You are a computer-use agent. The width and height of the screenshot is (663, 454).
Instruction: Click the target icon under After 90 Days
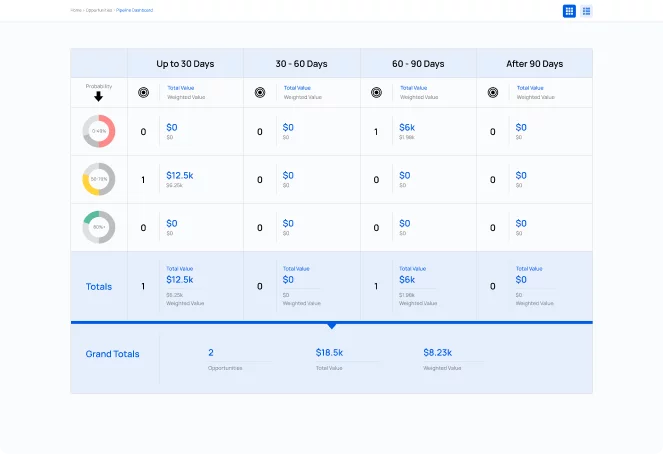point(493,92)
